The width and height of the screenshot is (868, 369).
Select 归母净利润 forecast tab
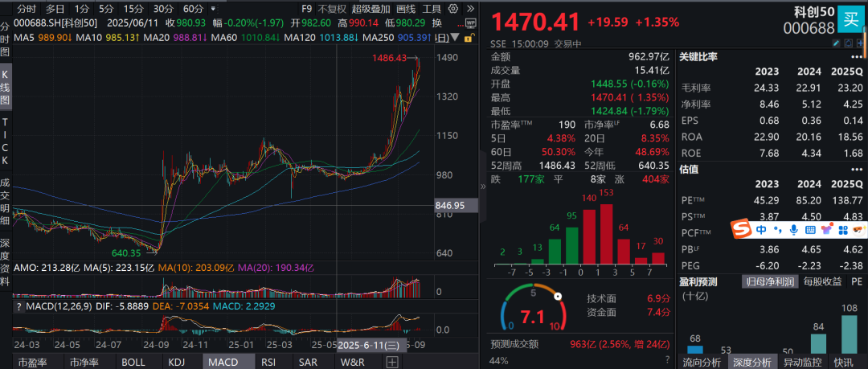[x=770, y=282]
